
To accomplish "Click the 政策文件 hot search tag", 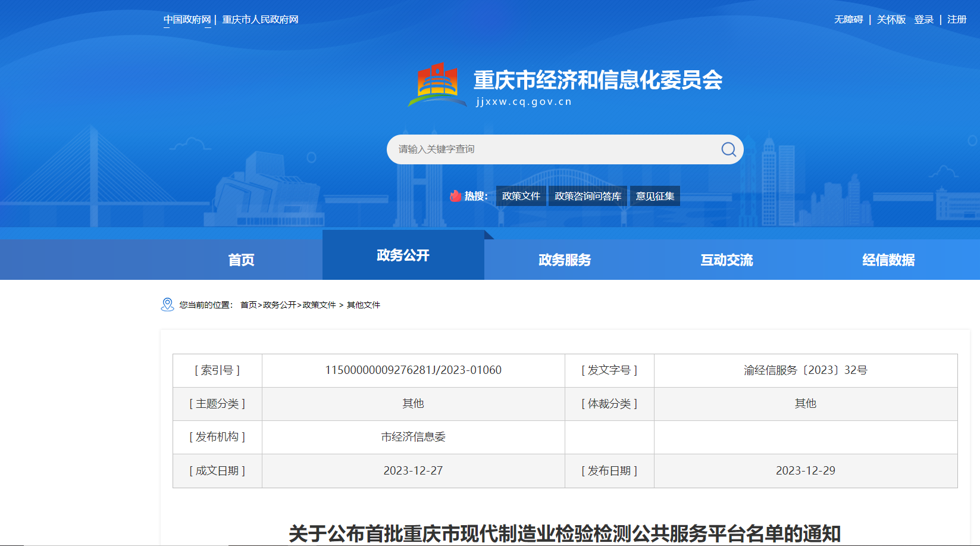I will (521, 196).
